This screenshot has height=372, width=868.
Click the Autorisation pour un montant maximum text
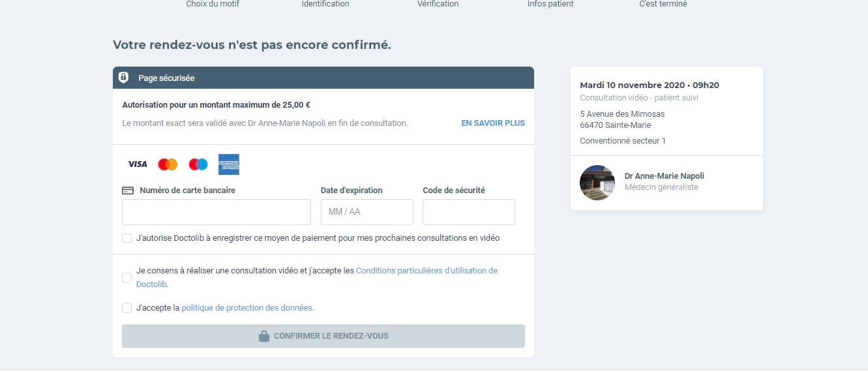(x=216, y=104)
